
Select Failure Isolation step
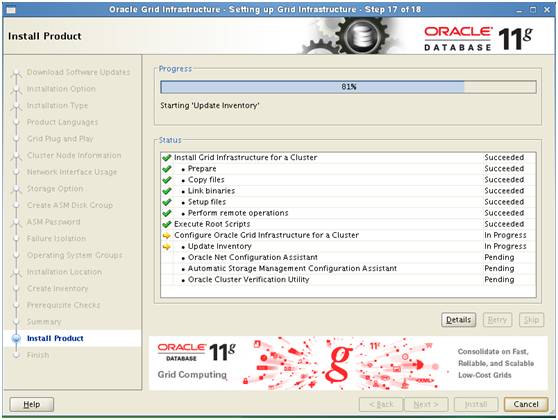click(x=57, y=238)
